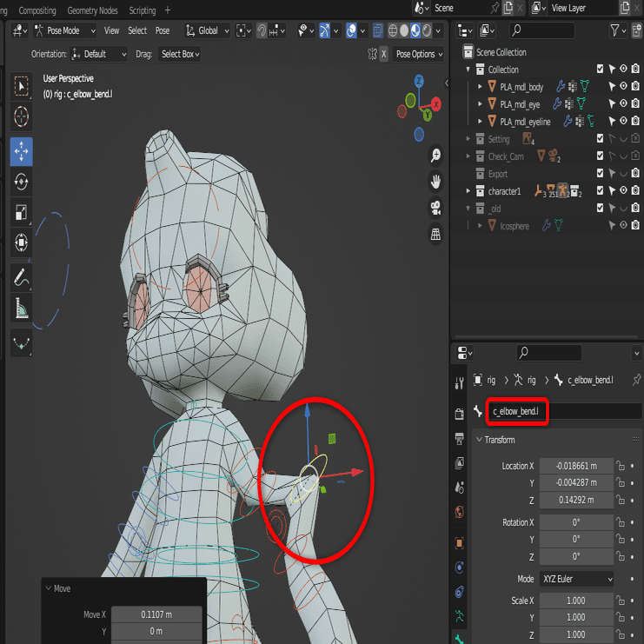
Task: Select material preview shading
Action: pyautogui.click(x=415, y=30)
